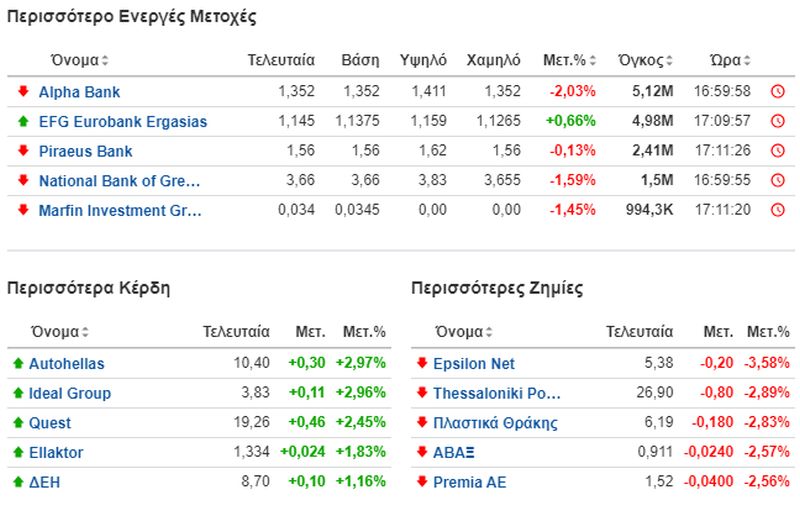This screenshot has height=506, width=800.
Task: Sort active stocks by Όνομα column
Action: click(79, 60)
